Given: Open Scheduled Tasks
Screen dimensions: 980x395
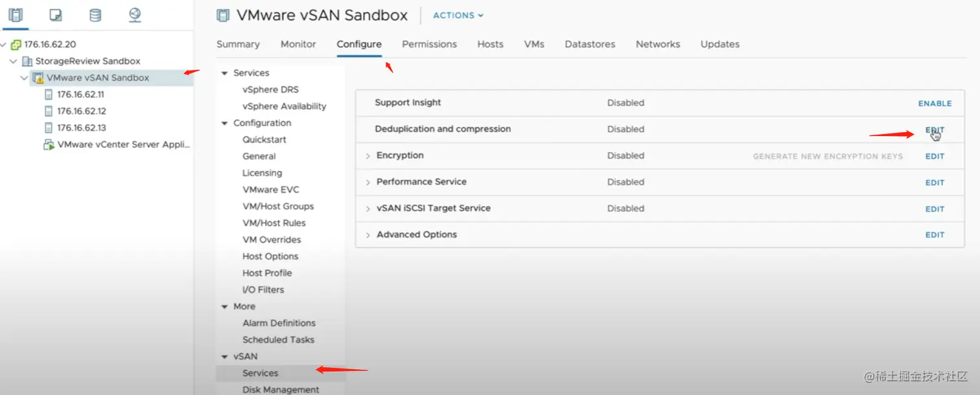Looking at the screenshot, I should tap(278, 340).
